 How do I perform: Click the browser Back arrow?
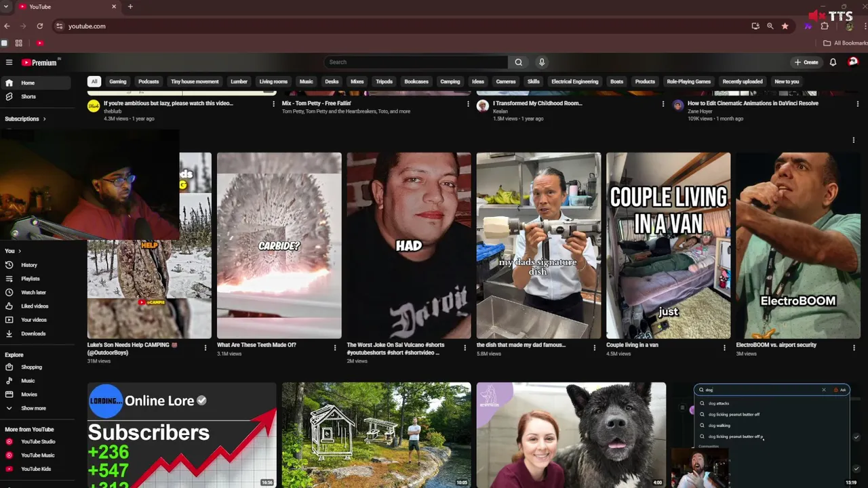pos(7,26)
